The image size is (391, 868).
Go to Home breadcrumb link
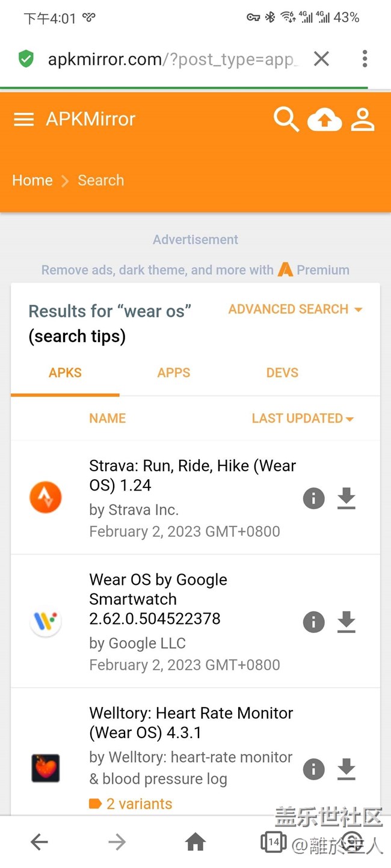pos(32,180)
